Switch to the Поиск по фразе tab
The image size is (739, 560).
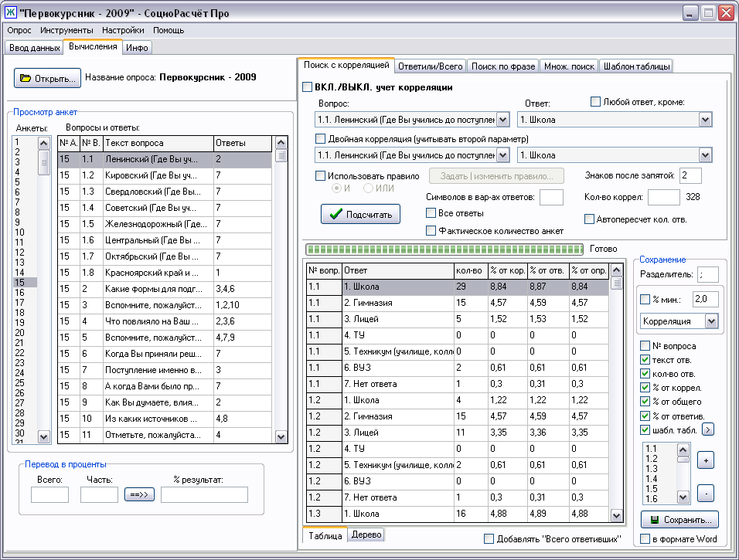(x=502, y=66)
